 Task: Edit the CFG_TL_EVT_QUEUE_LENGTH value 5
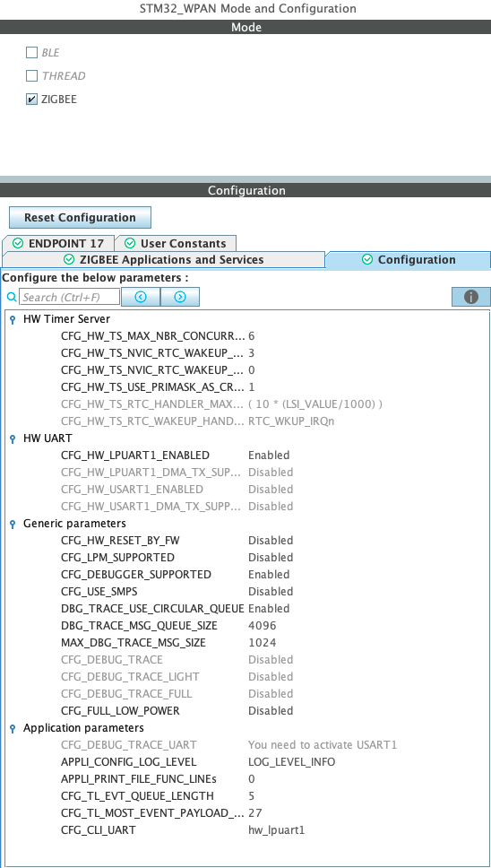[252, 796]
